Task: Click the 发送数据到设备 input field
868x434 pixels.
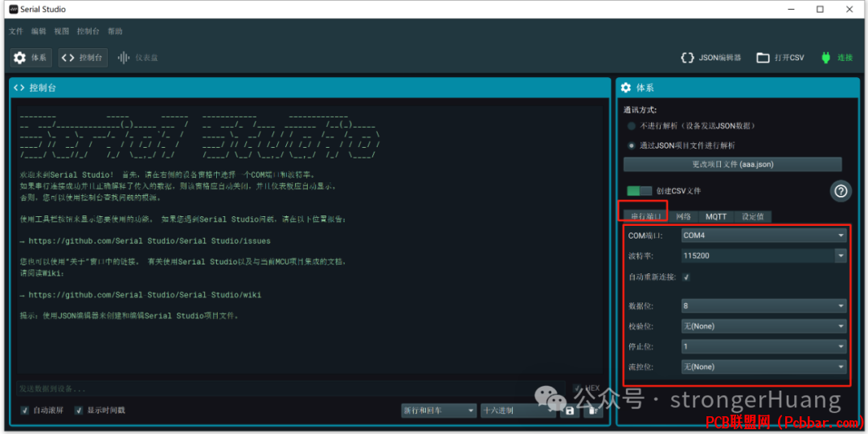Action: tap(291, 389)
